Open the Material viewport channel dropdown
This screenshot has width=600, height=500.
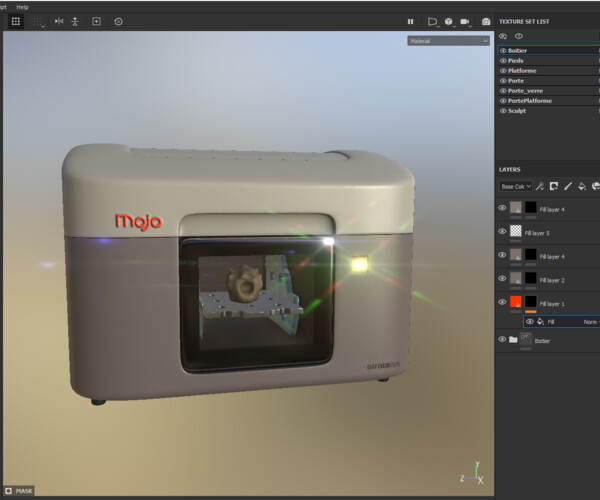tap(448, 41)
